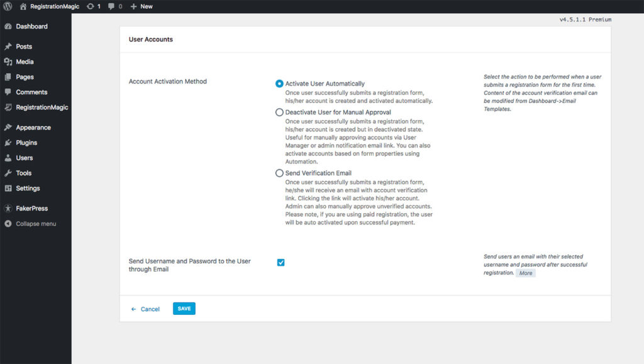Open Dashboard from the sidebar icon
Screen dimensions: 644x364
point(8,26)
